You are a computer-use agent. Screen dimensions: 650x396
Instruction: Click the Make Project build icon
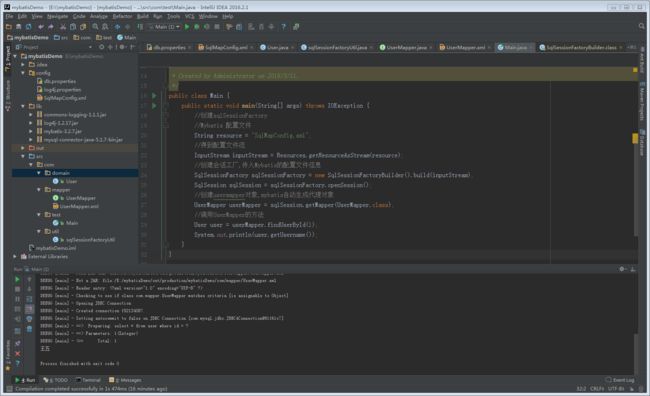click(x=140, y=27)
